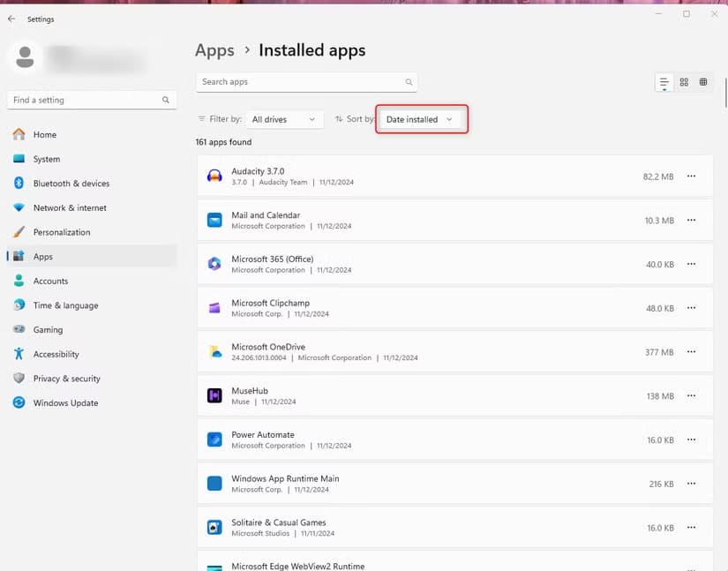Click the Solitaire & Casual Games icon
Screen dimensions: 728x571
(x=214, y=528)
